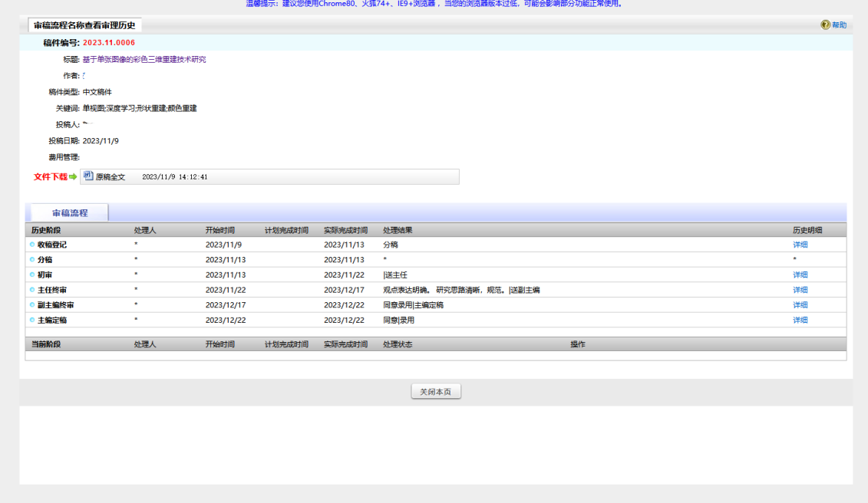The image size is (868, 503).
Task: Click the bullet icon before 副主编终审
Action: coord(32,305)
